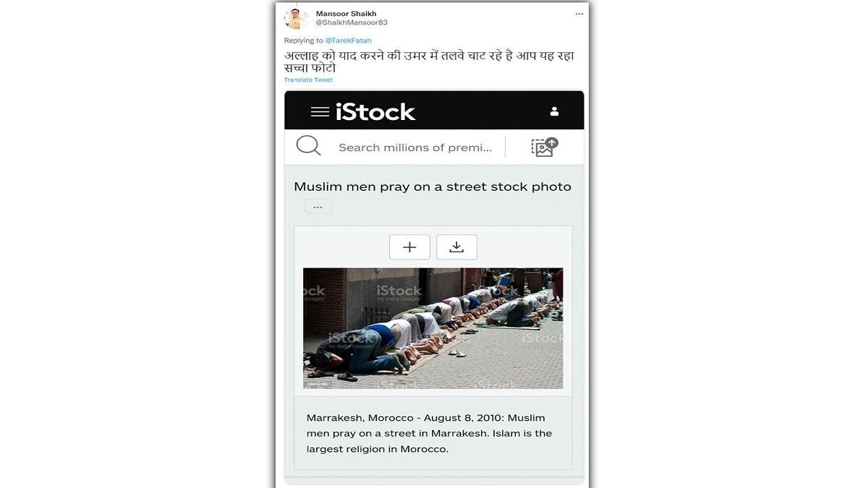Viewport: 868px width, 488px height.
Task: Open the iStock hamburger menu
Action: 320,111
